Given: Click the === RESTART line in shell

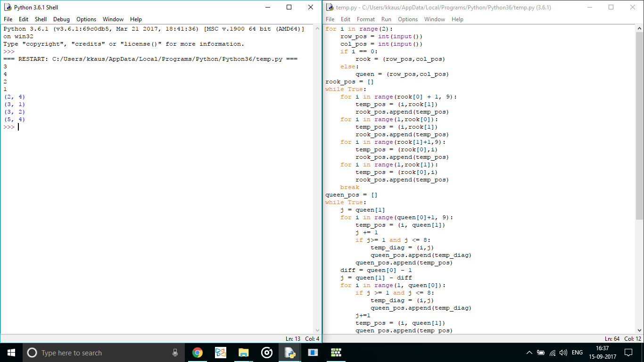Looking at the screenshot, I should click(x=150, y=59).
